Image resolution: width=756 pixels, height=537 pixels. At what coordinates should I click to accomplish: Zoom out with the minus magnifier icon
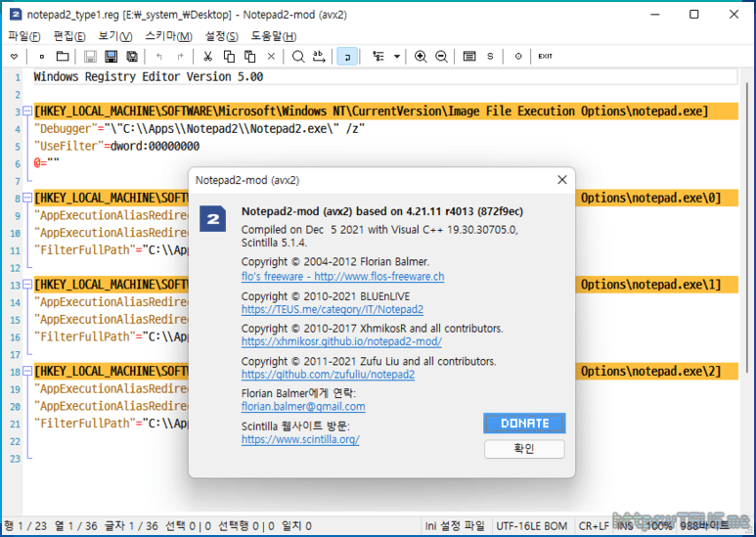tap(441, 57)
